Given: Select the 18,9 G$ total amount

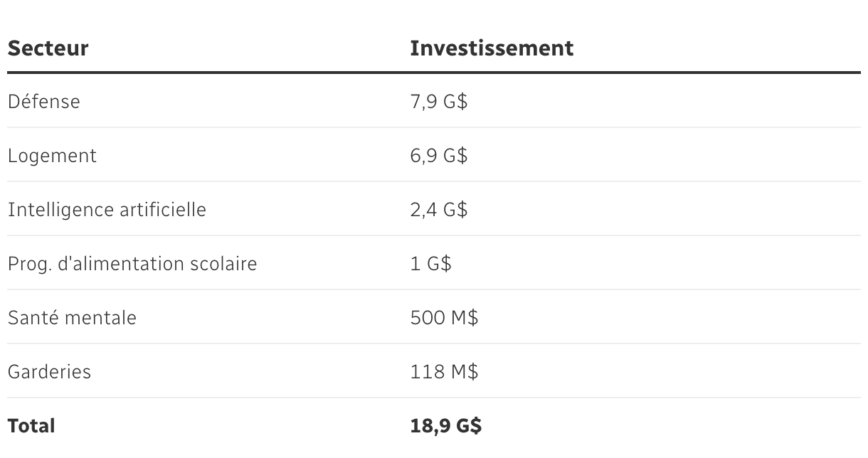Looking at the screenshot, I should tap(446, 426).
